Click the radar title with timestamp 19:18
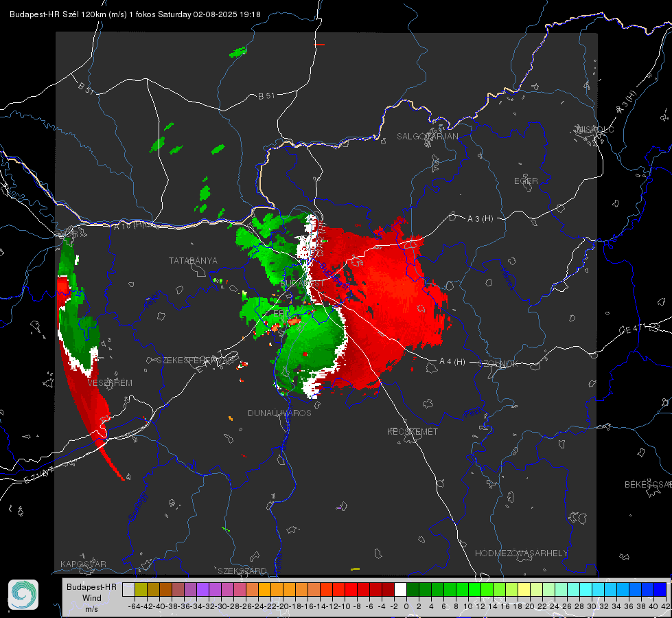Image resolution: width=672 pixels, height=618 pixels. 135,14
